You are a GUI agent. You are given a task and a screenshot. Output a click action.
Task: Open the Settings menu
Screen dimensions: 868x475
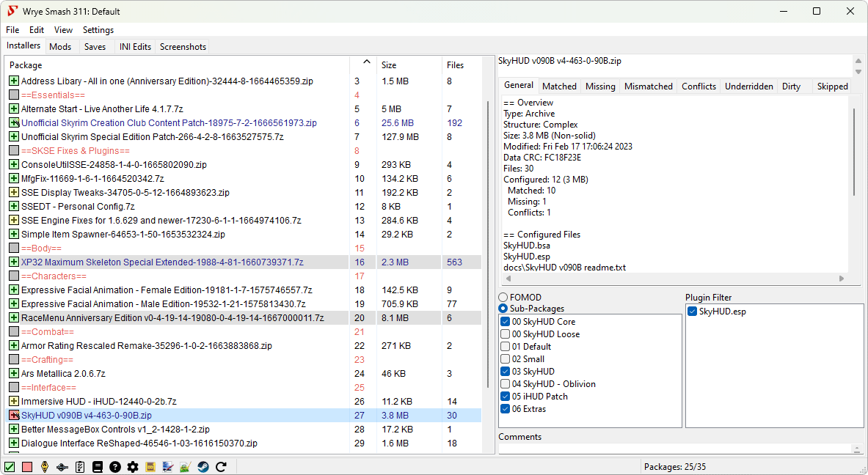(98, 30)
